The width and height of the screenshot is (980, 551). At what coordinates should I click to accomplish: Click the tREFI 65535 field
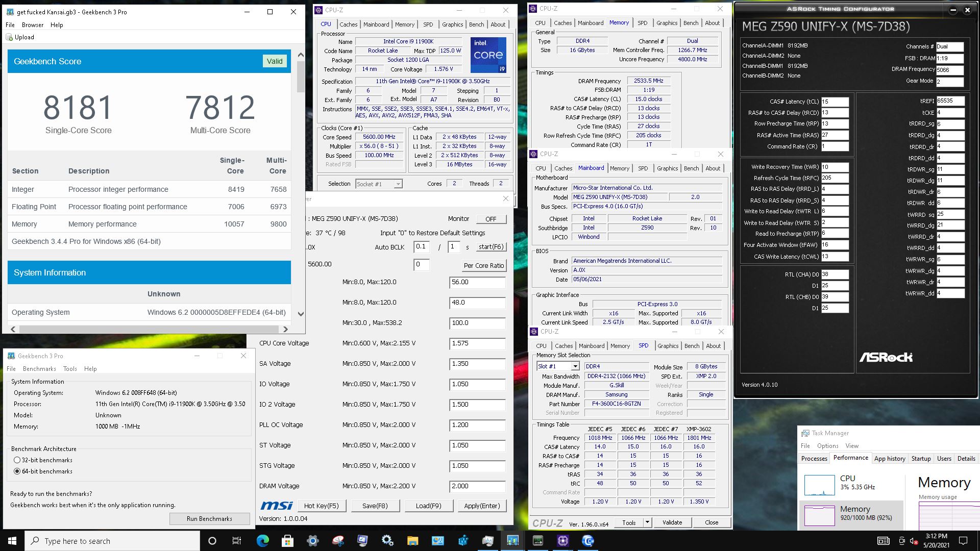click(950, 101)
